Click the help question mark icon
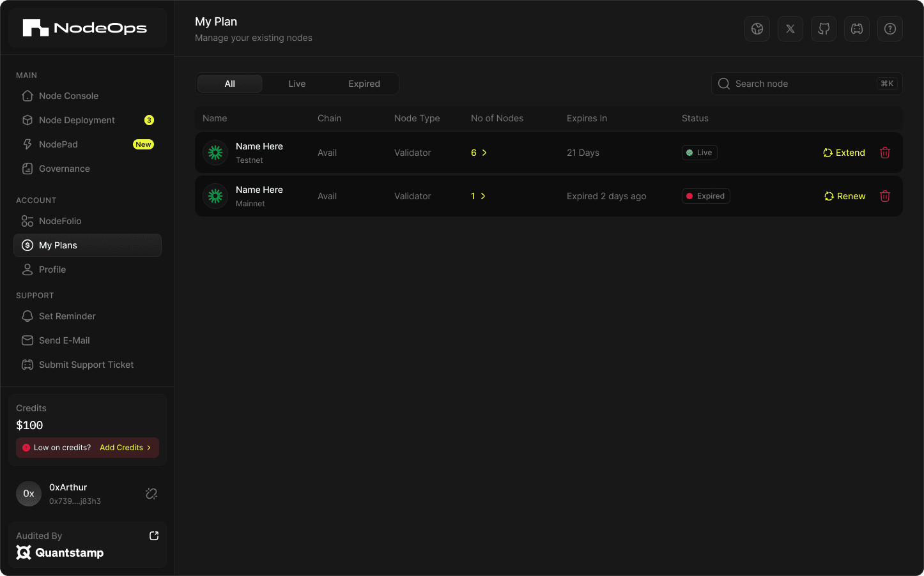The image size is (924, 576). click(890, 29)
